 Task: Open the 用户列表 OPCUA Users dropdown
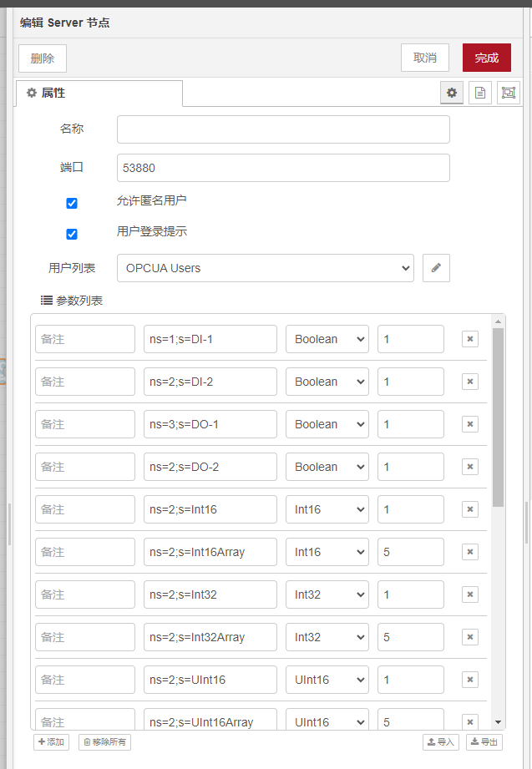pos(266,268)
